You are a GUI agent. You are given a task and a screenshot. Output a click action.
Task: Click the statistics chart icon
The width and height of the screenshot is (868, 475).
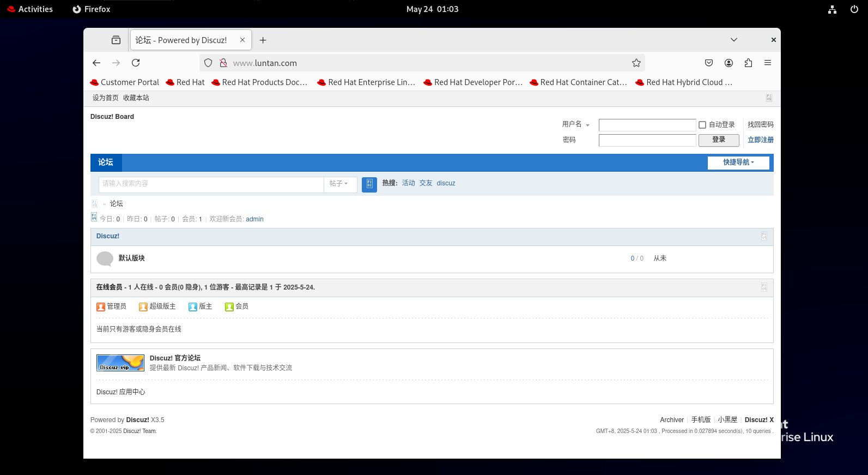(94, 217)
